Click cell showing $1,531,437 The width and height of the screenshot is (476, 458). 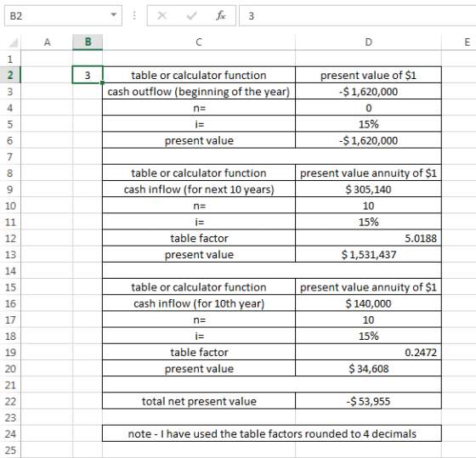tap(368, 254)
